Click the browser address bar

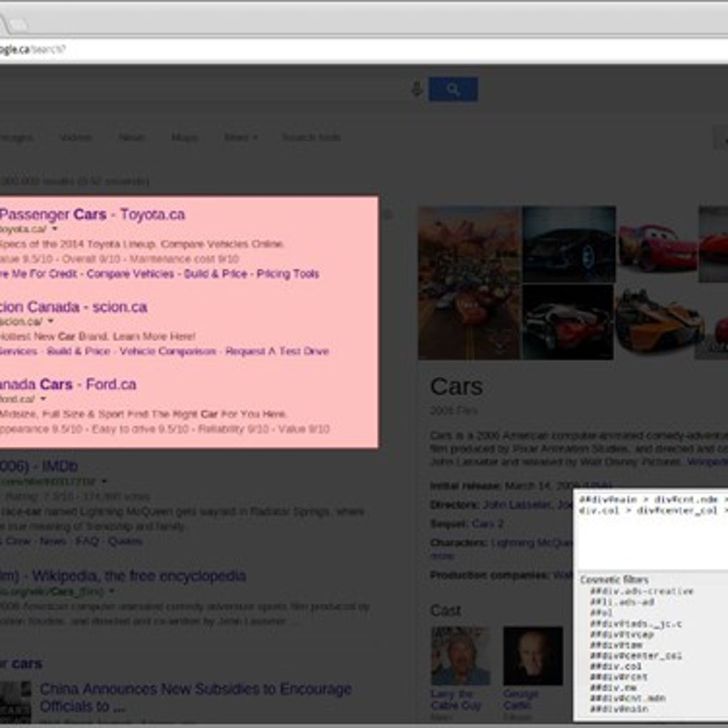pos(364,49)
